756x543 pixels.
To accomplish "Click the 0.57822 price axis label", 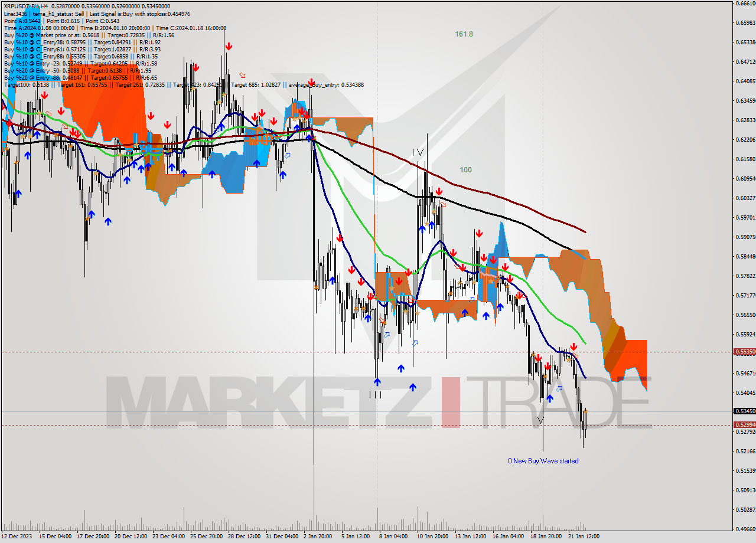I will (745, 276).
